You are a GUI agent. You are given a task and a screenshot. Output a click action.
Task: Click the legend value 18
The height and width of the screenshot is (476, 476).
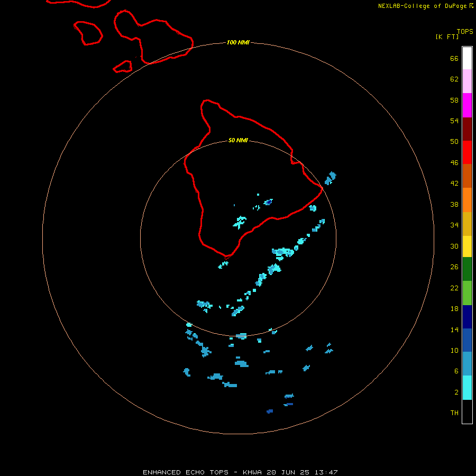point(454,309)
